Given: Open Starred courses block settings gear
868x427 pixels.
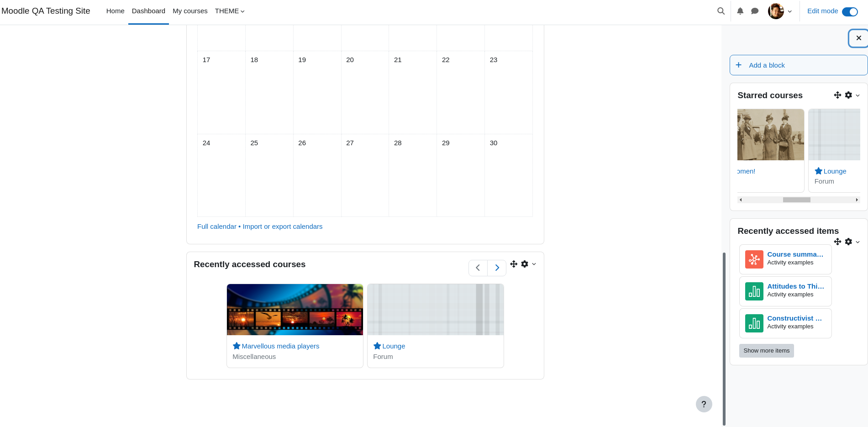Looking at the screenshot, I should point(848,95).
